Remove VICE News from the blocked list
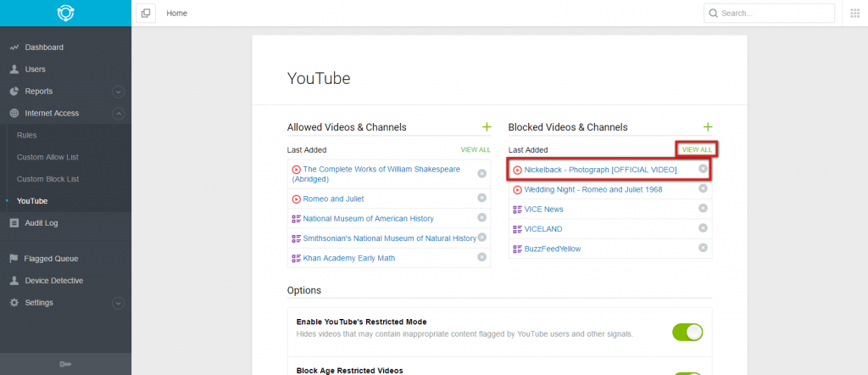 click(x=703, y=208)
